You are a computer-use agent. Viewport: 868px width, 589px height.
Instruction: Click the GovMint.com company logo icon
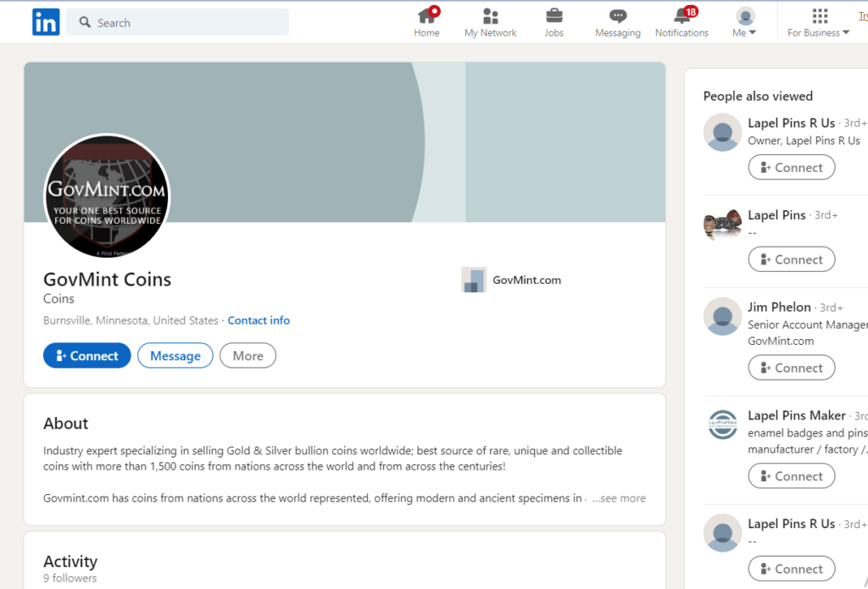pos(474,280)
